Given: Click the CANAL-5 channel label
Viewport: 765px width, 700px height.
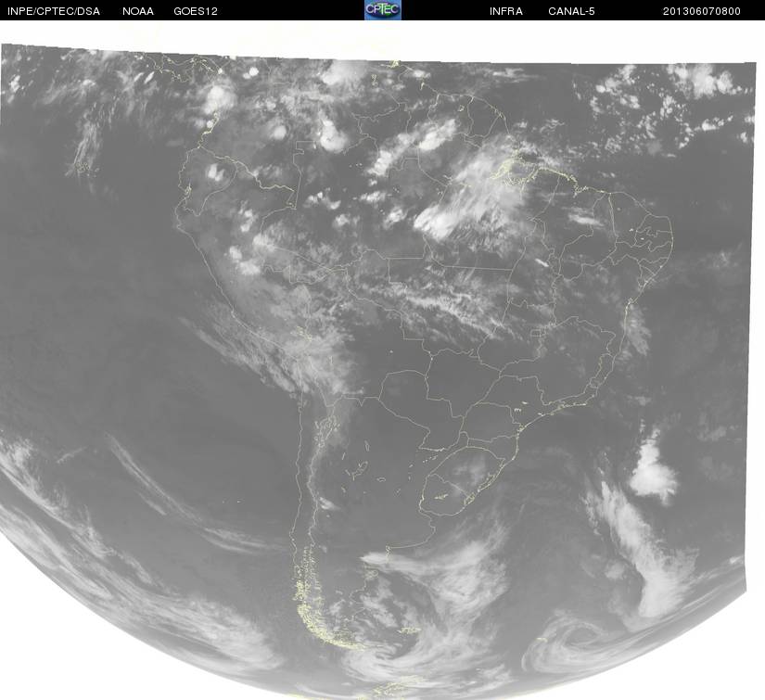Looking at the screenshot, I should [x=571, y=11].
